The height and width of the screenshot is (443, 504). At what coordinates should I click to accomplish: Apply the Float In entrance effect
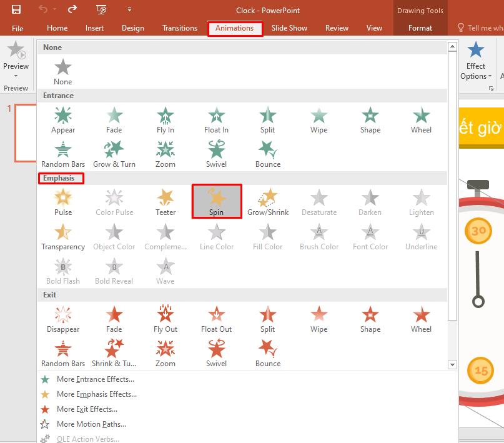coord(216,120)
